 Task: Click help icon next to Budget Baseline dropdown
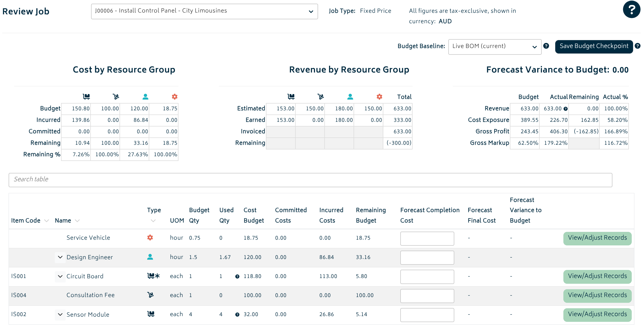pyautogui.click(x=546, y=46)
